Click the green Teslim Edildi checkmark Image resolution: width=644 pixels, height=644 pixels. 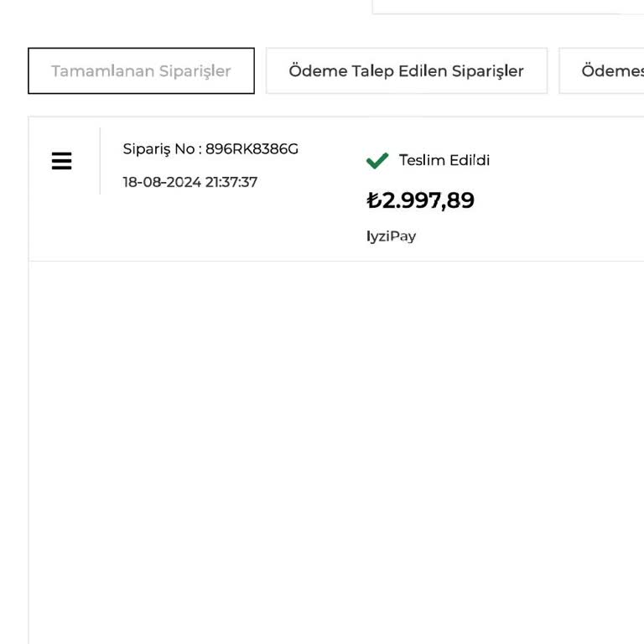click(x=377, y=160)
